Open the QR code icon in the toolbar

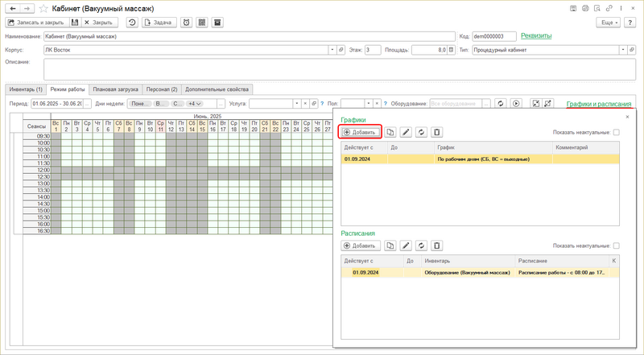click(x=201, y=23)
